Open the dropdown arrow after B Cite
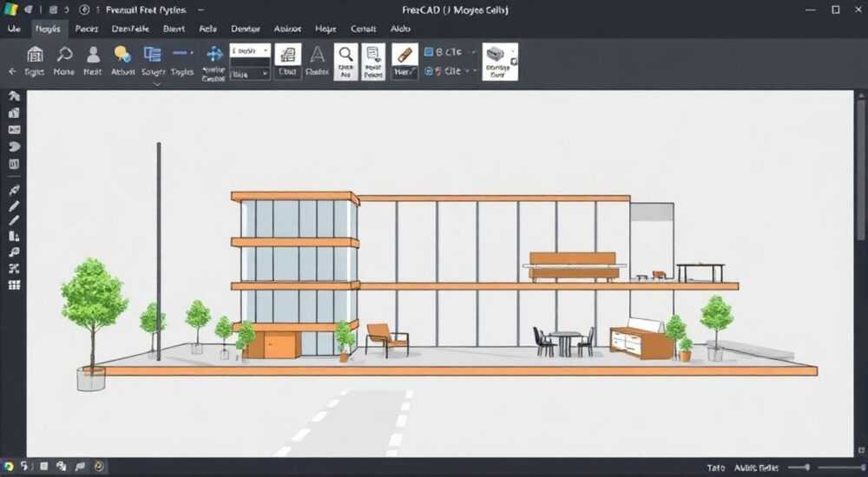Viewport: 868px width, 477px height. (474, 52)
